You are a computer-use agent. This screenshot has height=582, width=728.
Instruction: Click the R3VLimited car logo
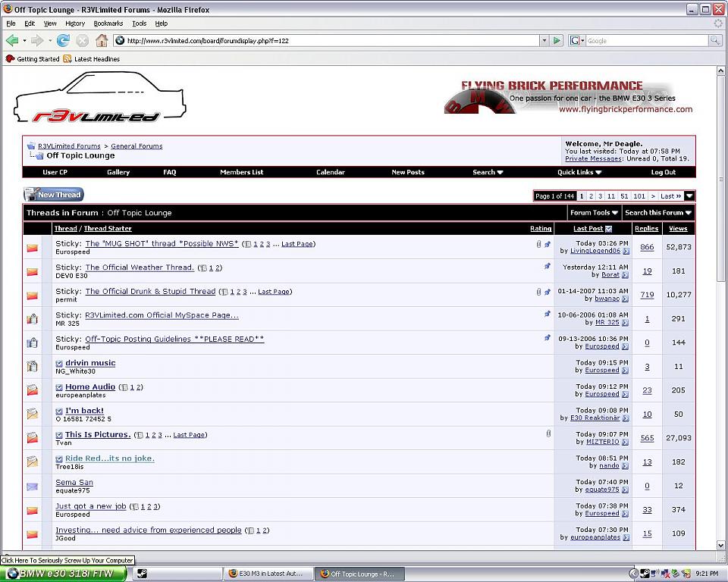coord(99,99)
